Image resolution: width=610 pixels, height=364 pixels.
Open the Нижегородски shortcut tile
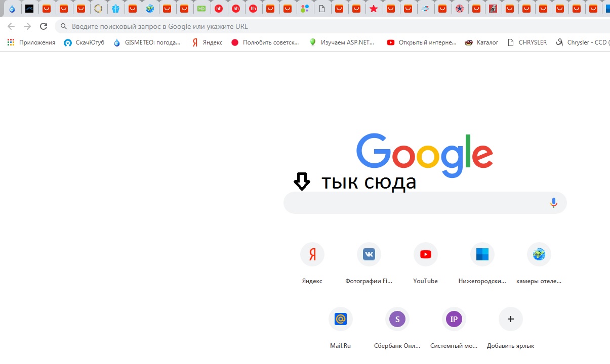[x=482, y=254]
